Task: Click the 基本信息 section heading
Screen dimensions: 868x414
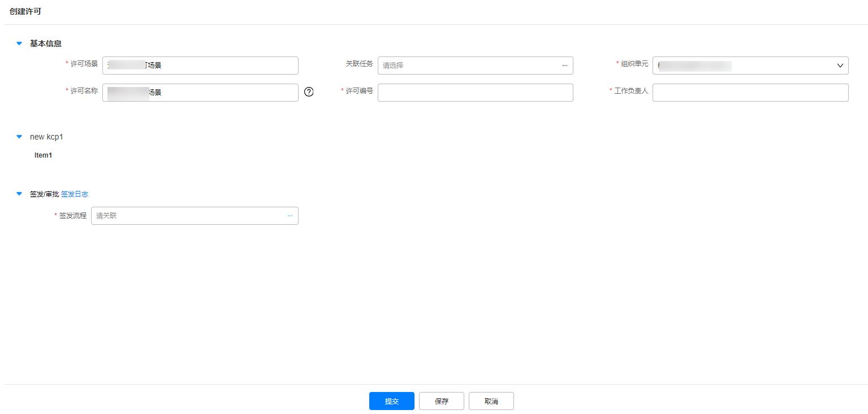Action: click(x=46, y=43)
